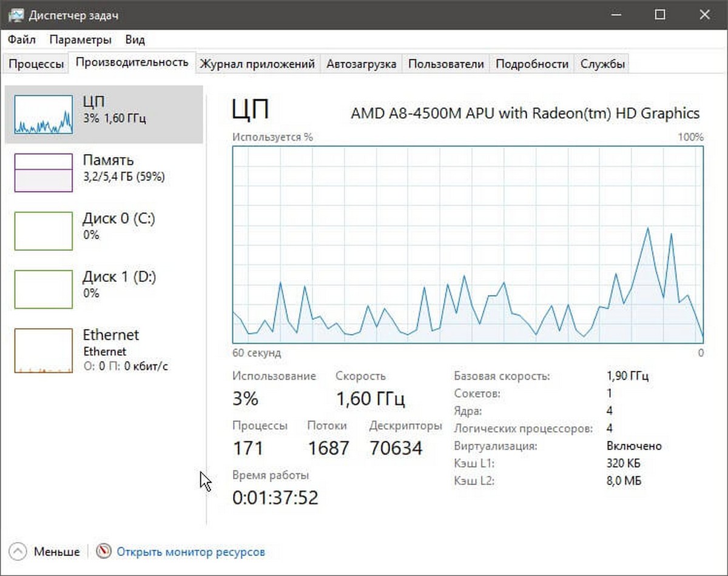
Task: Select the Ethernet network graph thumbnail
Action: coord(44,350)
